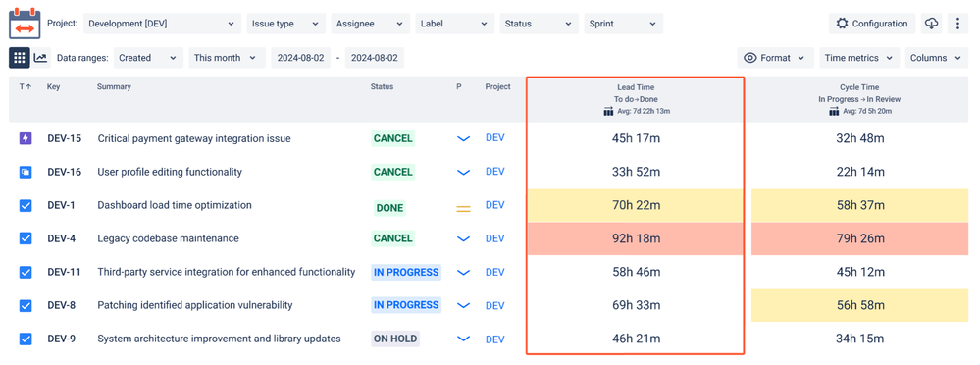
Task: Open the Assignee filter dropdown
Action: point(371,24)
